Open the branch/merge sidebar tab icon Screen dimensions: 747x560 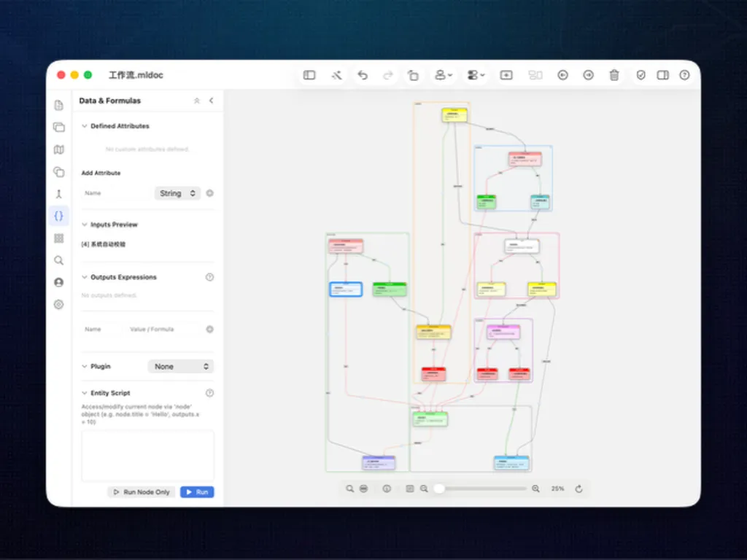click(58, 194)
